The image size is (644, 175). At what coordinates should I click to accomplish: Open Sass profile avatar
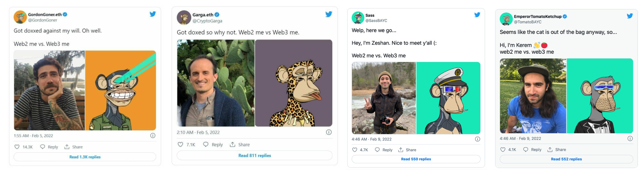click(x=358, y=18)
